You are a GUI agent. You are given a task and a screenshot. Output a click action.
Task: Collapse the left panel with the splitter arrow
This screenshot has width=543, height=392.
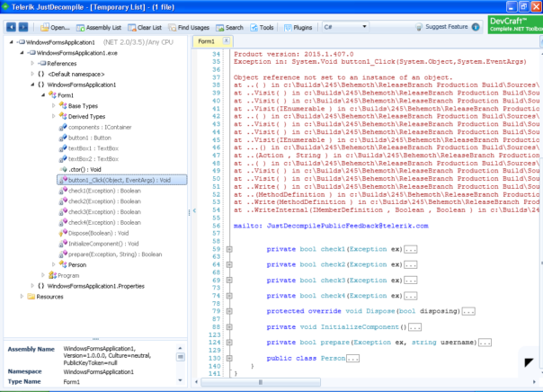194,210
